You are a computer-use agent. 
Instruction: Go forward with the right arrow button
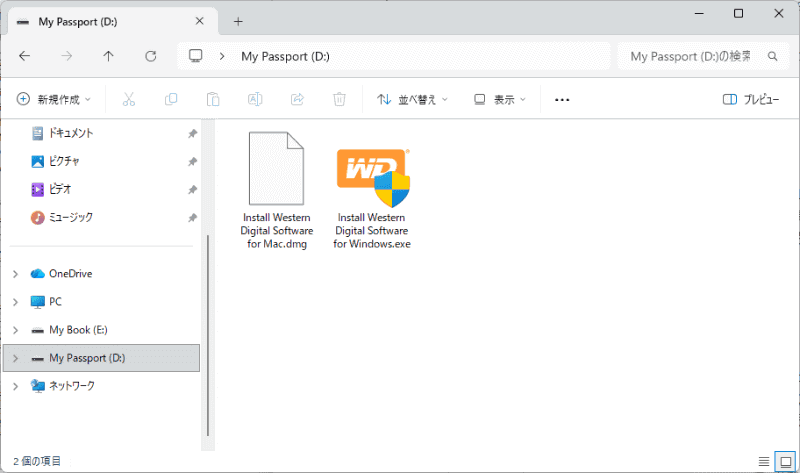tap(67, 56)
